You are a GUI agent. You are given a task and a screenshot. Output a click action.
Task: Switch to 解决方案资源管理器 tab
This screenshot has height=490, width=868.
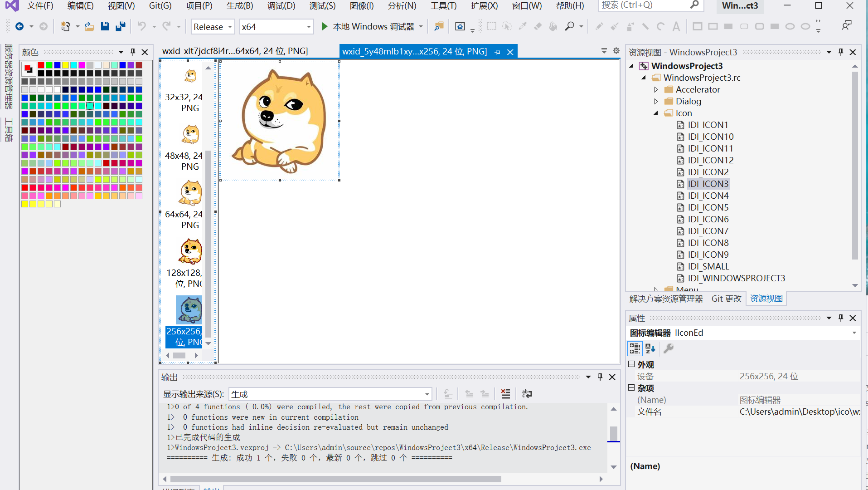(x=666, y=299)
